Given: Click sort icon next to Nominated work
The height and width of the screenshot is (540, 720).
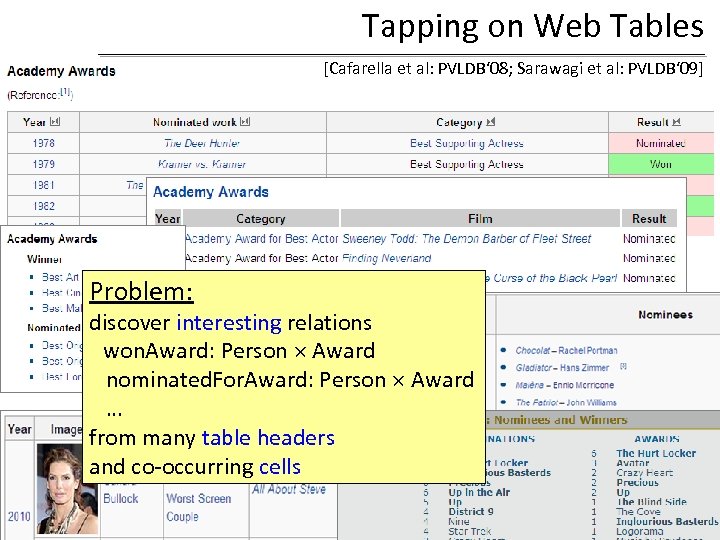Looking at the screenshot, I should [x=245, y=122].
